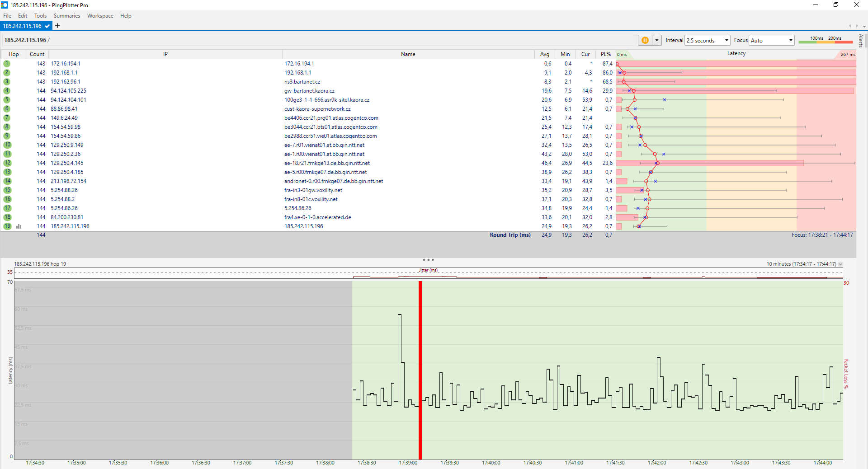This screenshot has height=469, width=868.
Task: Expand the pause button's dropdown arrow
Action: click(657, 40)
